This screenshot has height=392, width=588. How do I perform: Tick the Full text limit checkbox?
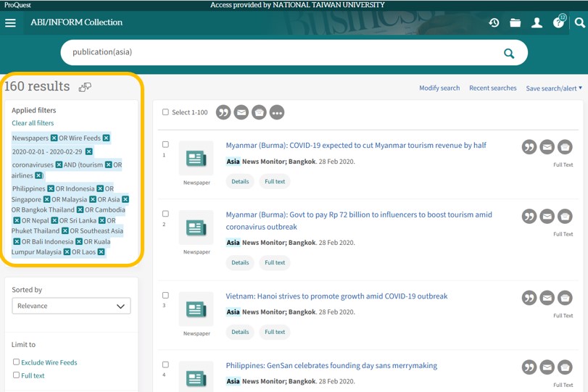16,375
